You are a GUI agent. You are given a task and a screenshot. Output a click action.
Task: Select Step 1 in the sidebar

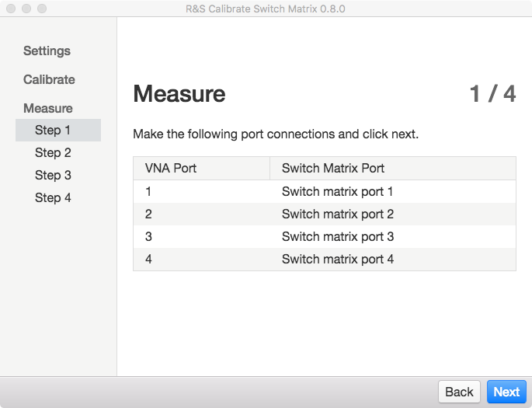pyautogui.click(x=58, y=130)
